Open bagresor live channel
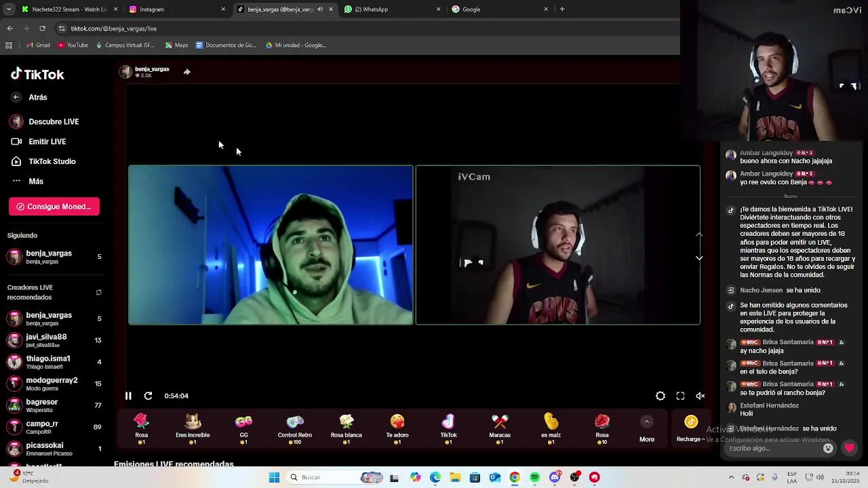Viewport: 868px width, 488px height. tap(54, 405)
